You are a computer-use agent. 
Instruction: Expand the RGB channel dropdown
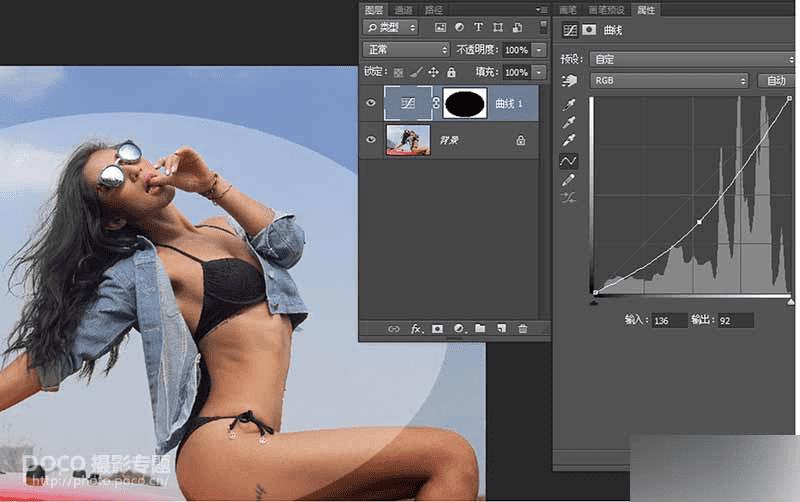669,80
